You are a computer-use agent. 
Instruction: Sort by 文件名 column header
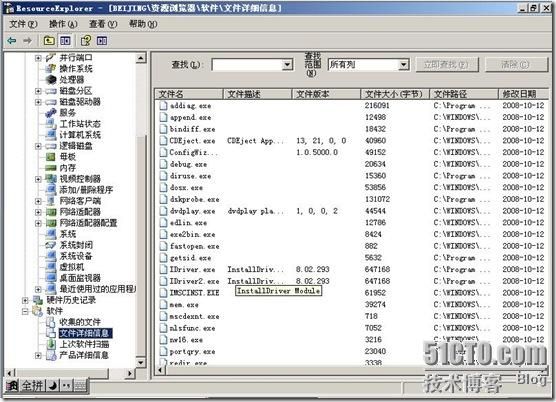point(189,94)
